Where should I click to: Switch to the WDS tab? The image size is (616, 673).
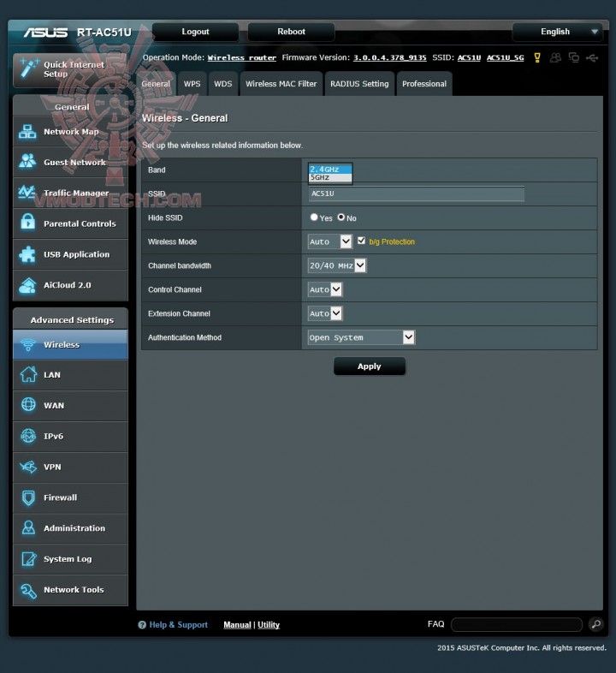tap(223, 84)
